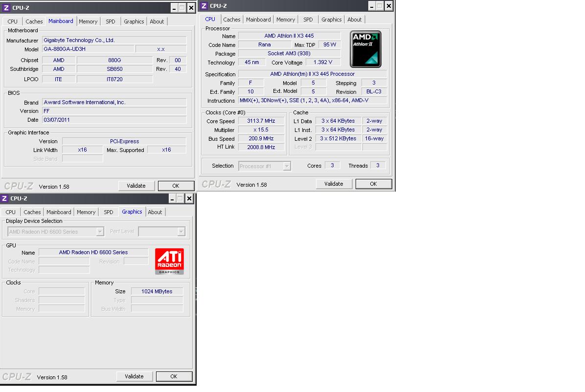Minimize the Mainboard CPU-Z window
Image resolution: width=585 pixels, height=392 pixels.
(174, 8)
